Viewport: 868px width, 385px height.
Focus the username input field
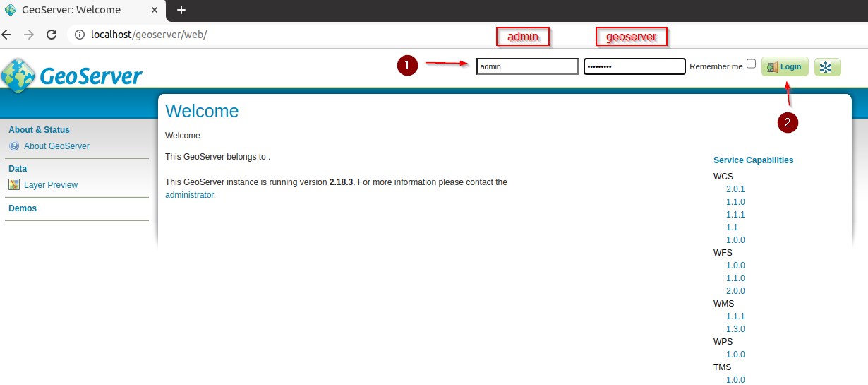pyautogui.click(x=527, y=66)
